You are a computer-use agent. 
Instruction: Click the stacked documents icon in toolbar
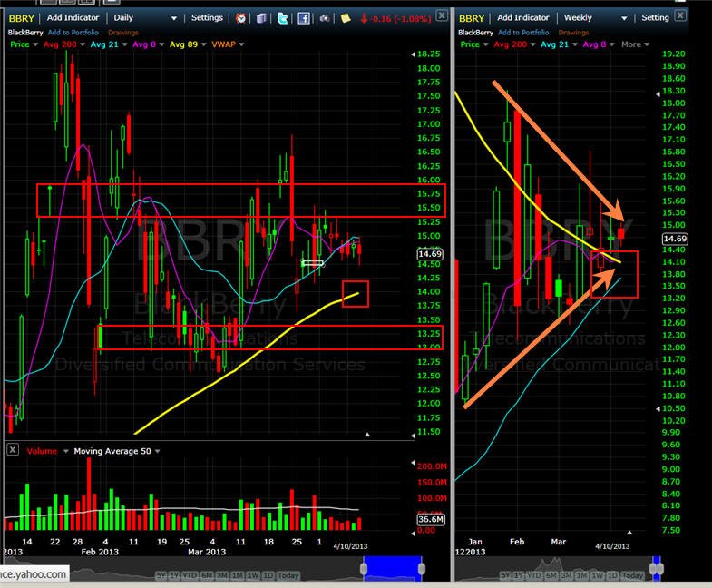(x=261, y=18)
